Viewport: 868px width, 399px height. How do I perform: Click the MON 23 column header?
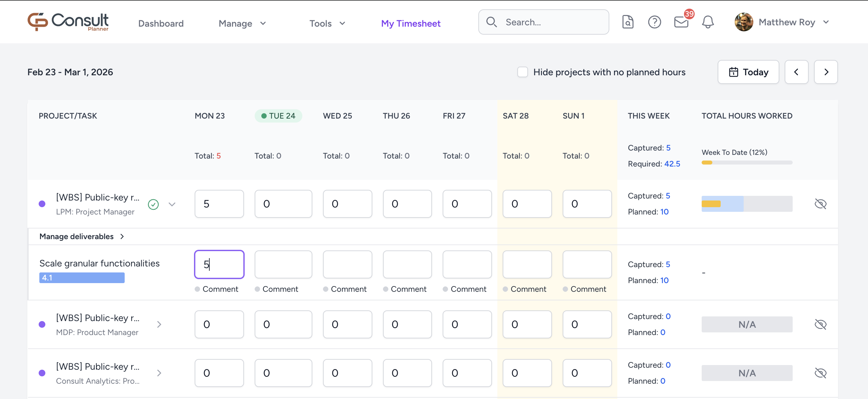(x=210, y=116)
